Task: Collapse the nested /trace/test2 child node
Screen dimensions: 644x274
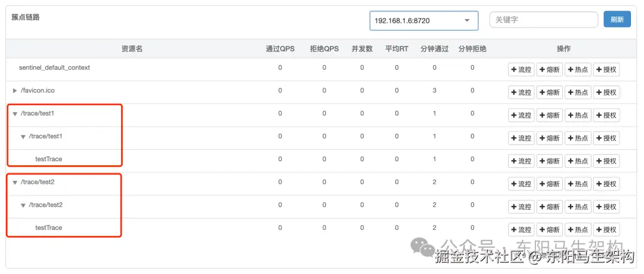Action: (x=23, y=205)
